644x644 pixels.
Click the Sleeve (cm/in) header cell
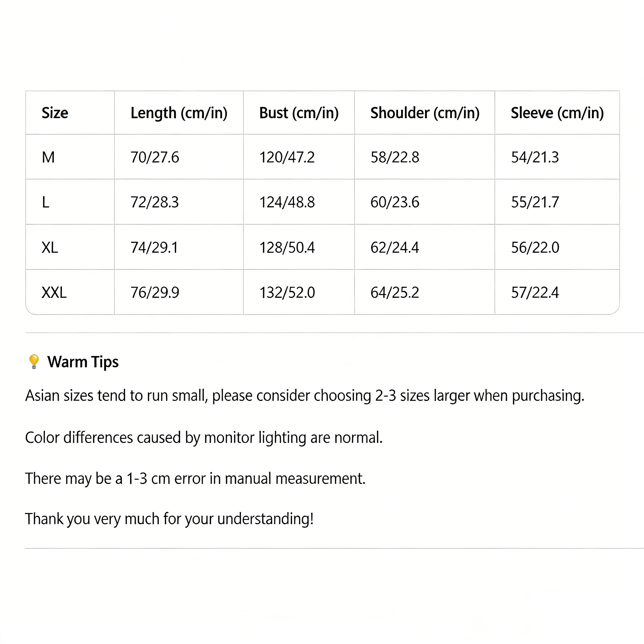point(557,113)
